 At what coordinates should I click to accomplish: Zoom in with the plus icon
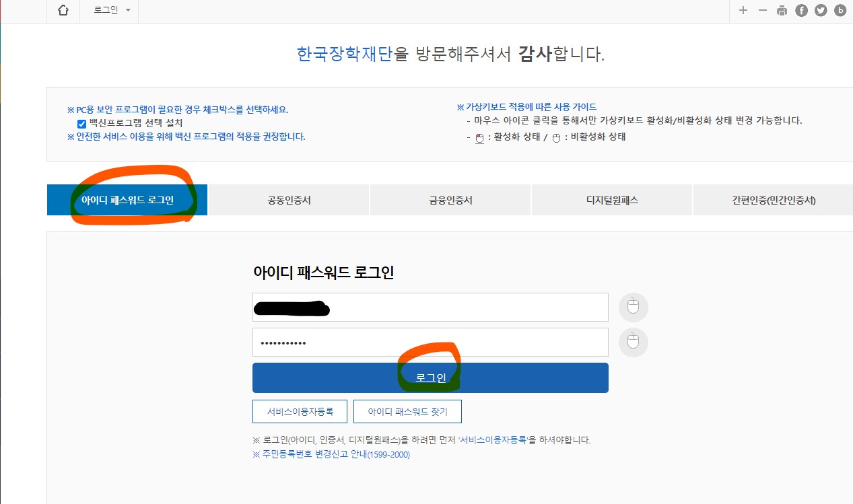[x=743, y=10]
